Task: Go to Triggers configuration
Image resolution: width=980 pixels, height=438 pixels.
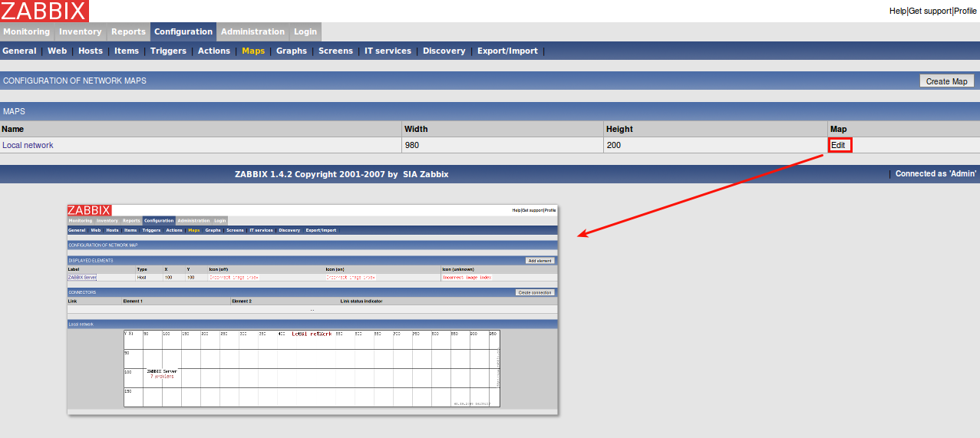Action: (168, 51)
